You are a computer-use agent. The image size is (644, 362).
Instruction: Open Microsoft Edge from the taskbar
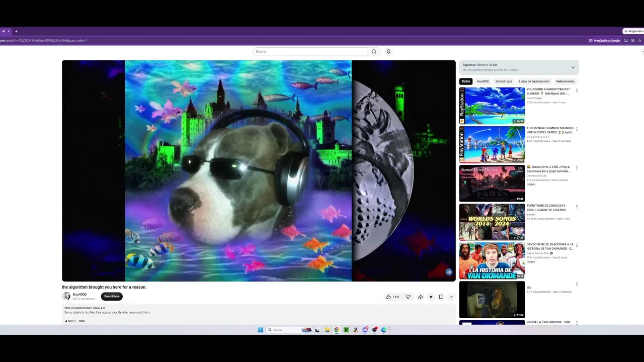(384, 330)
